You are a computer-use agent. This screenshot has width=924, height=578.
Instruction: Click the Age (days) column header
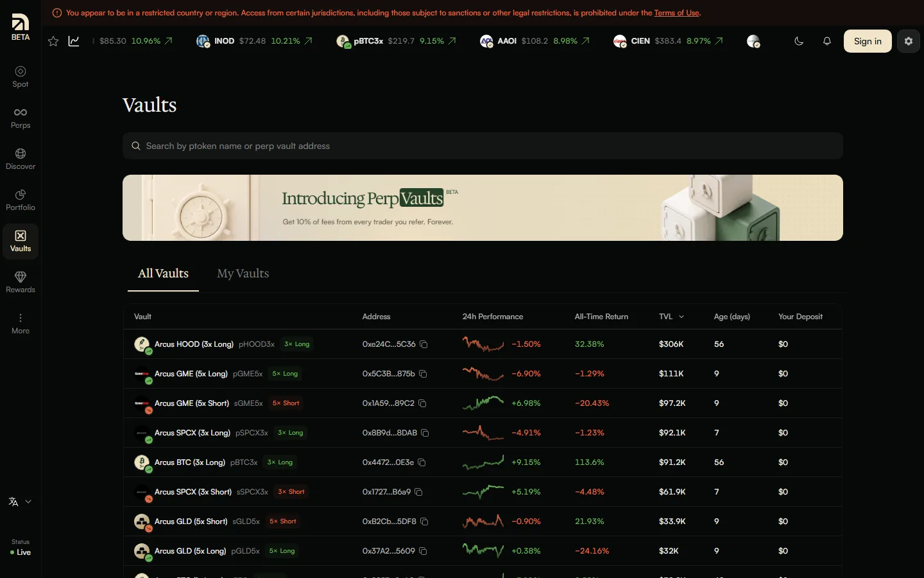(x=732, y=317)
